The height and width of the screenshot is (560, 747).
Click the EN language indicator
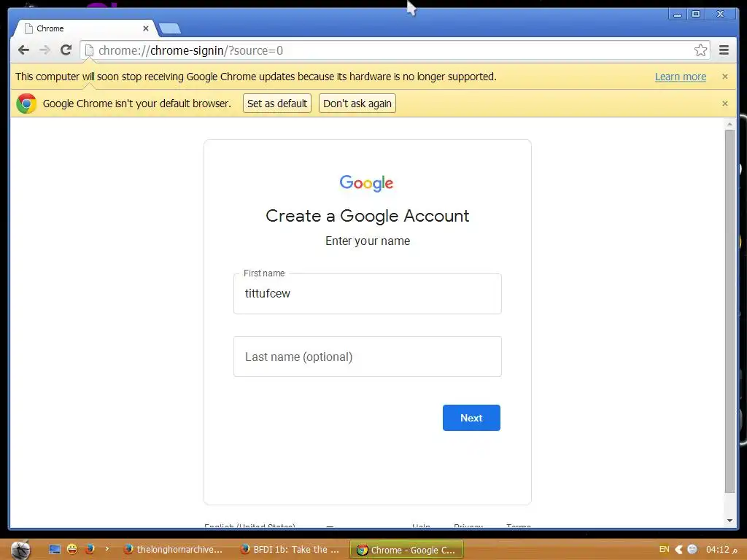pyautogui.click(x=664, y=550)
